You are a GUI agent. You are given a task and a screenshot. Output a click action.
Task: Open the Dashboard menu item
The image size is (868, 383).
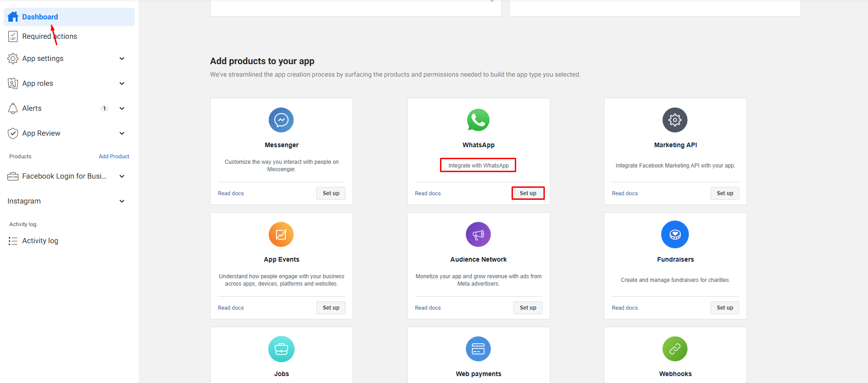click(x=40, y=17)
